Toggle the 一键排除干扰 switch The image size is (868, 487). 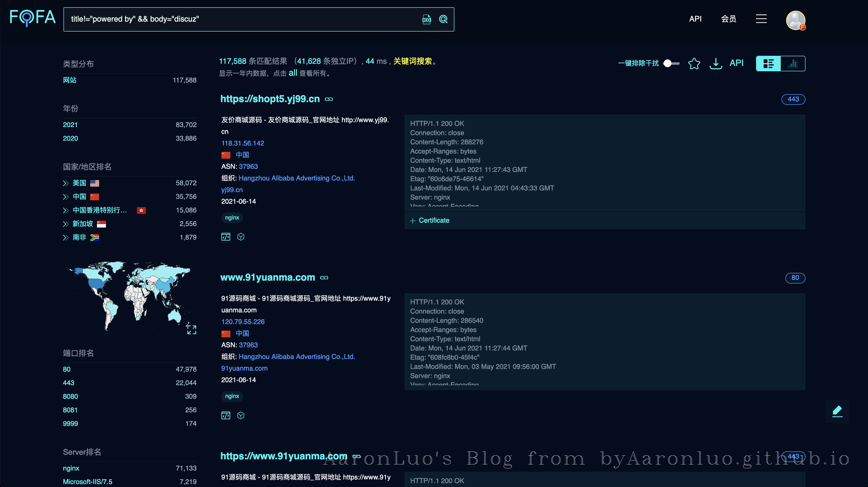pos(671,63)
